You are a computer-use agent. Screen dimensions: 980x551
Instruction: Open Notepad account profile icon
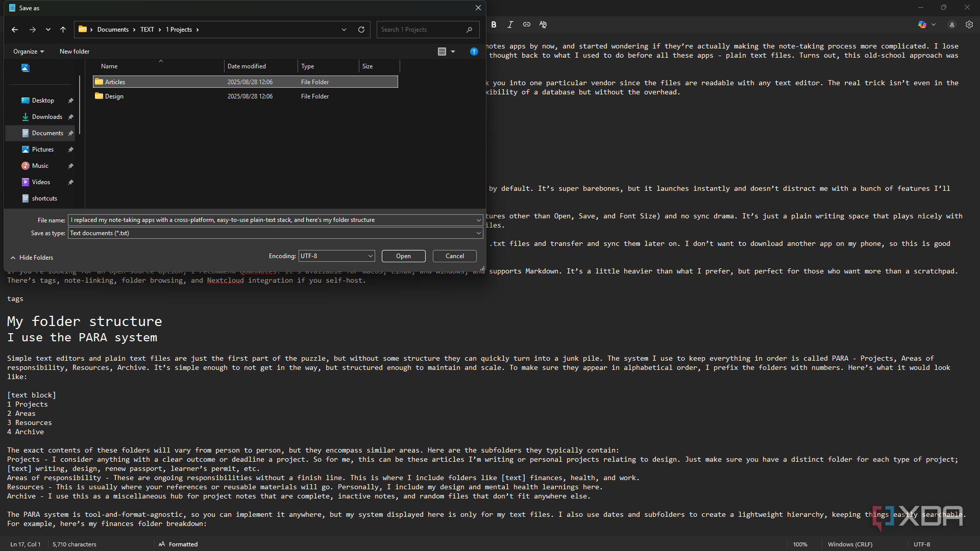click(952, 24)
